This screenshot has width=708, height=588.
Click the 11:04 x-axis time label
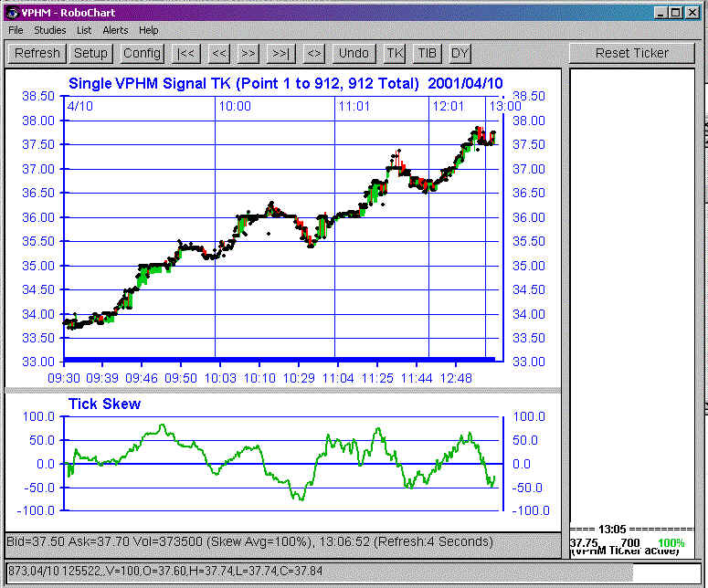338,378
